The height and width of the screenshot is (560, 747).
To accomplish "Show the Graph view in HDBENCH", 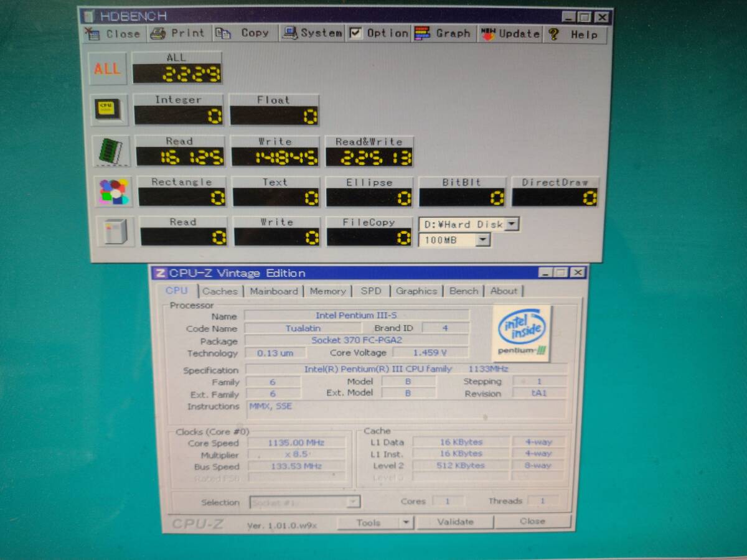I will point(443,34).
